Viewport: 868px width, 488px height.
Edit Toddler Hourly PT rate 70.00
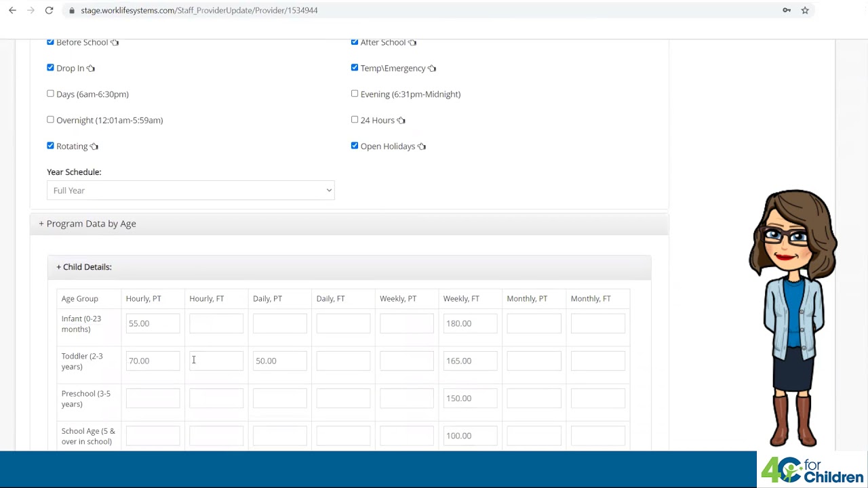pos(153,361)
